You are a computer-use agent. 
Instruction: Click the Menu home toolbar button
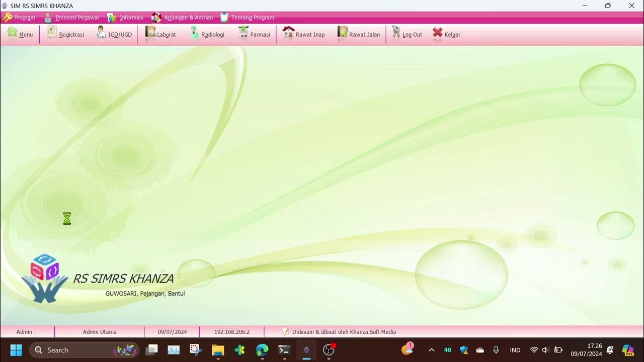(20, 34)
